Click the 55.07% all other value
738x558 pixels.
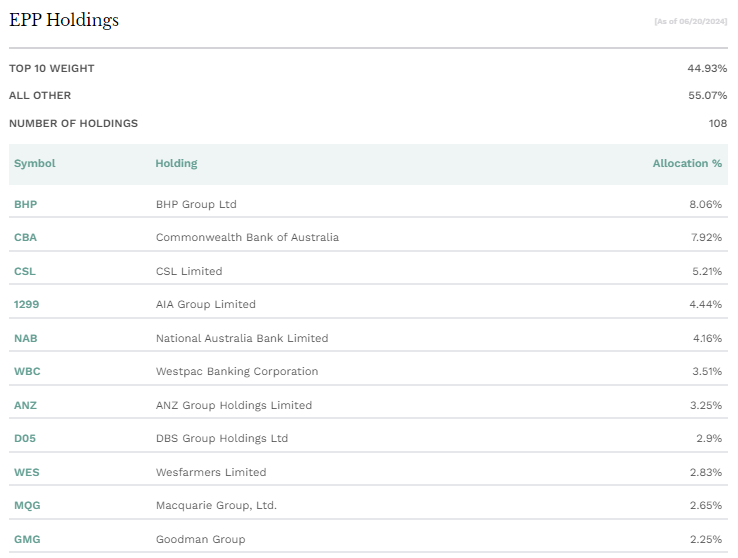707,95
